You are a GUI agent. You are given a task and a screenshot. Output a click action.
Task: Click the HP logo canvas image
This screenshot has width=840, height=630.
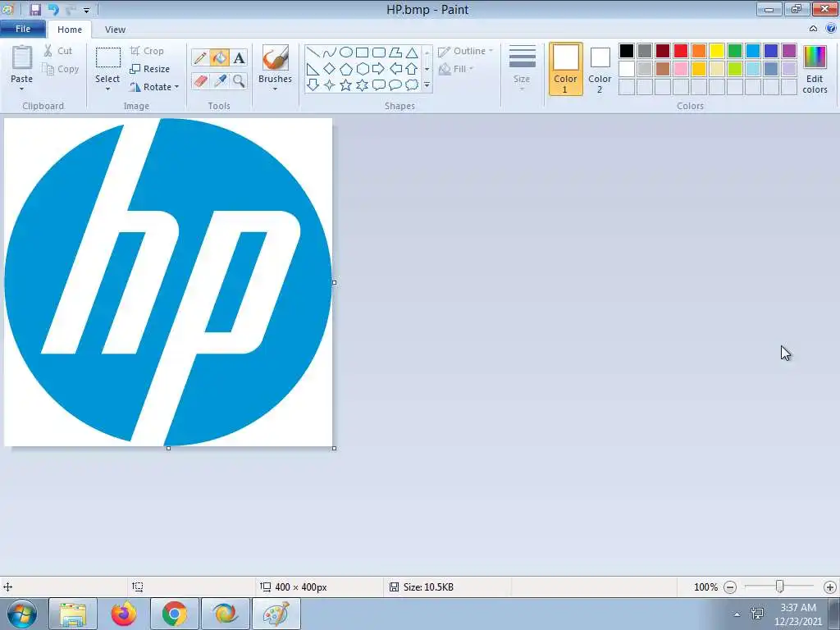(168, 282)
